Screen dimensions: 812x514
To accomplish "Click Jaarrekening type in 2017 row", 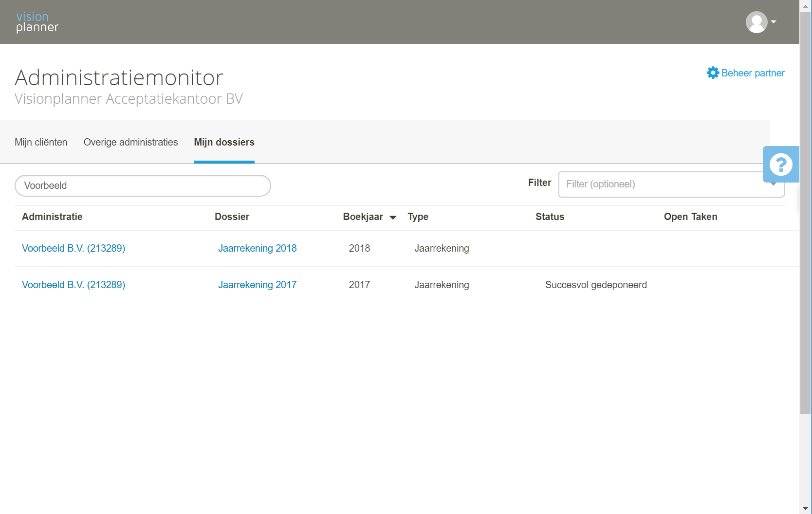I will 442,285.
